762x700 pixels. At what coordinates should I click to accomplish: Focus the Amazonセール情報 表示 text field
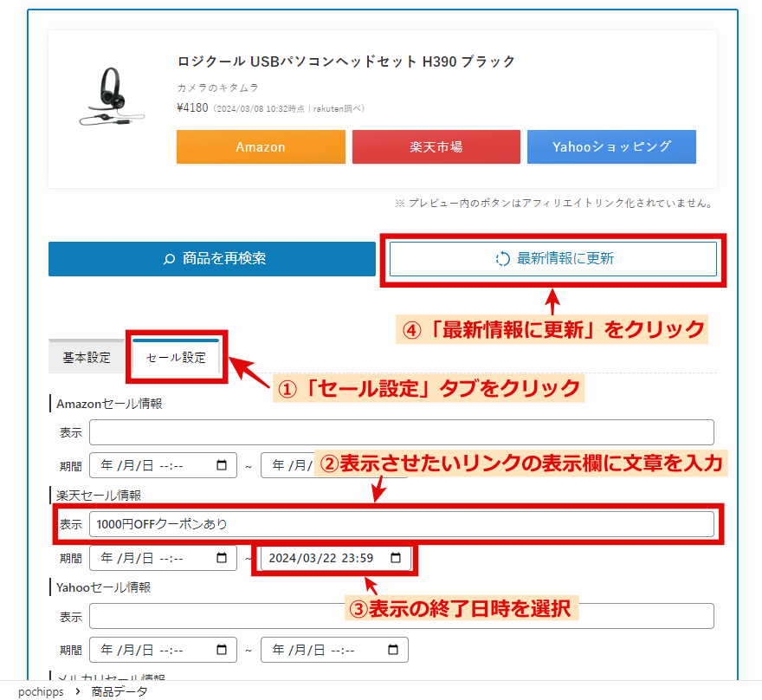click(402, 432)
